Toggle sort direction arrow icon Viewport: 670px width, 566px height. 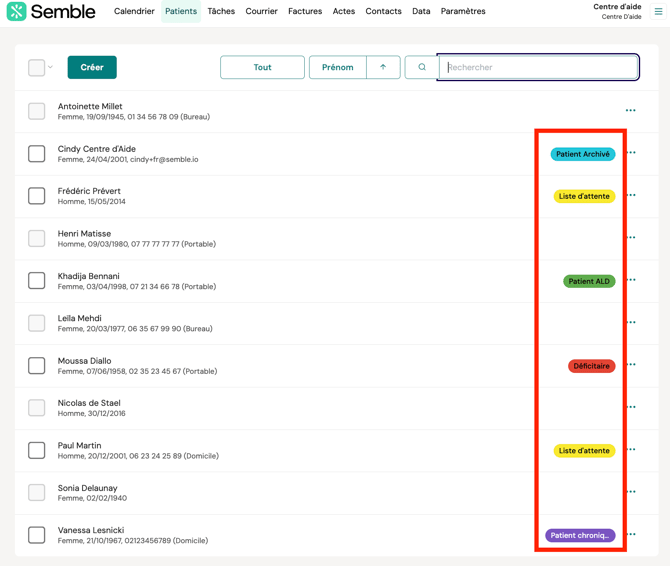click(383, 67)
